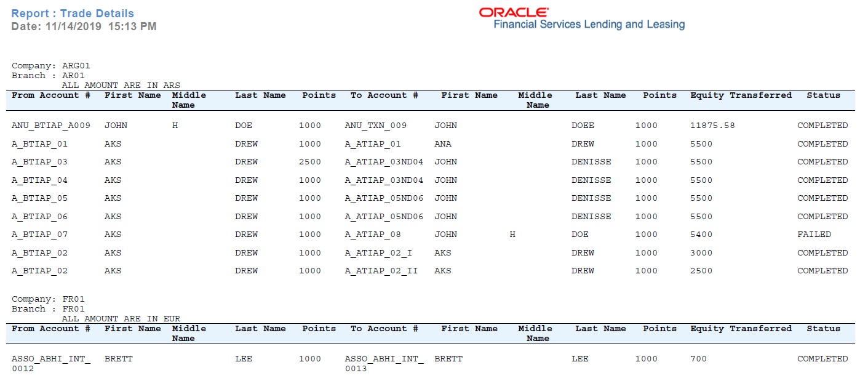This screenshot has height=386, width=868.
Task: Click 'From Account #' header in EUR table
Action: click(x=51, y=329)
